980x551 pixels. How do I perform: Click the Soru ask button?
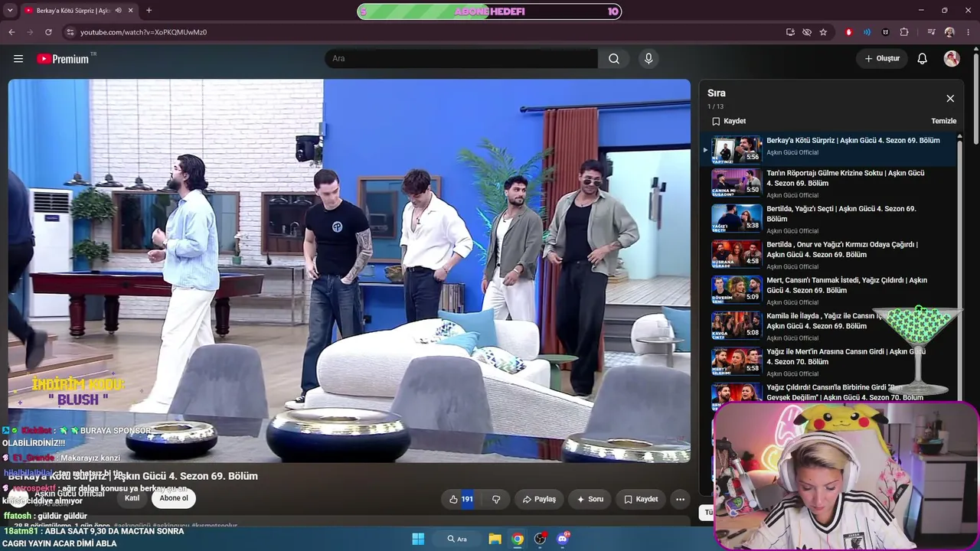[590, 499]
